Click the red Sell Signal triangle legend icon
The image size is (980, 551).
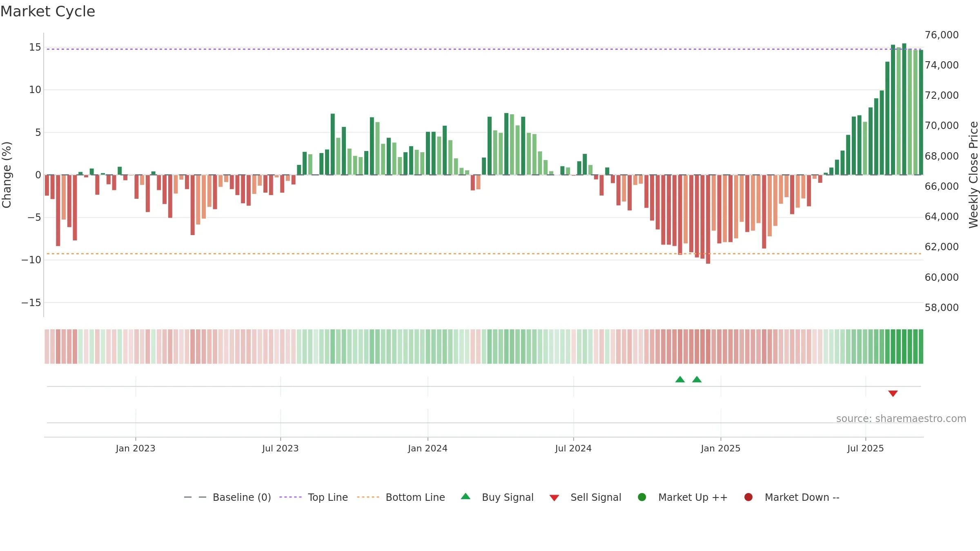pyautogui.click(x=554, y=498)
